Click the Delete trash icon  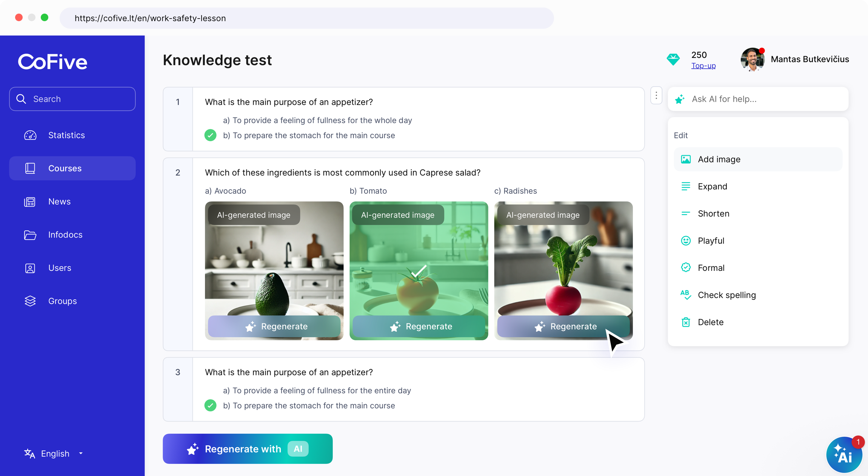click(x=686, y=322)
